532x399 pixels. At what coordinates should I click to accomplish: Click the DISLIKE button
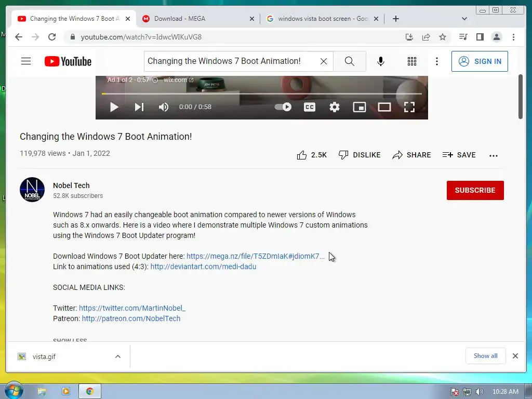pos(360,155)
